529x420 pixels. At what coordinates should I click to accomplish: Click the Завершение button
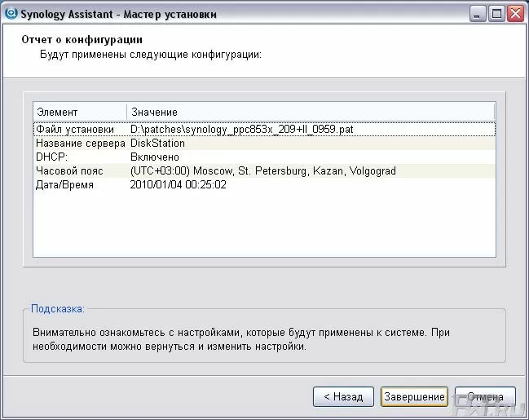coord(414,397)
